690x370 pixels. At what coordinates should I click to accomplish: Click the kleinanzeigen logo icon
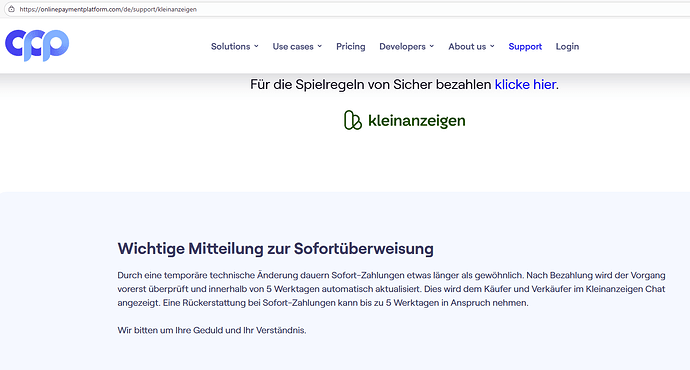pos(352,120)
